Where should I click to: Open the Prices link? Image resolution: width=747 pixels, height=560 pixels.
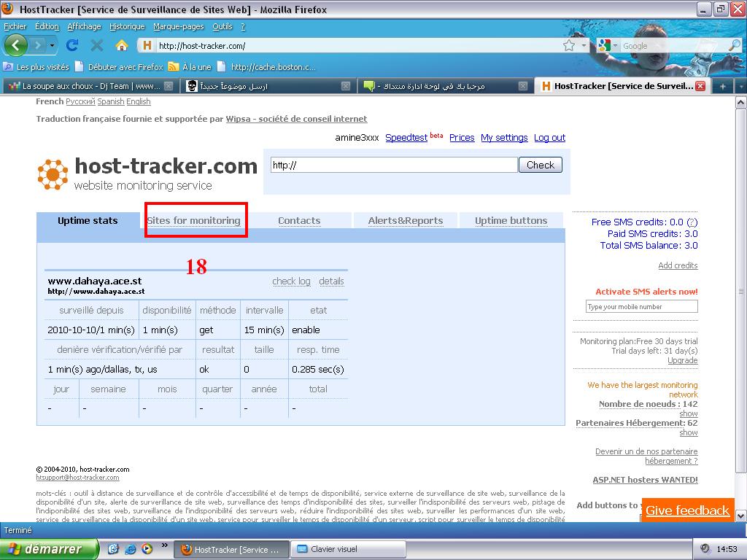click(x=462, y=138)
